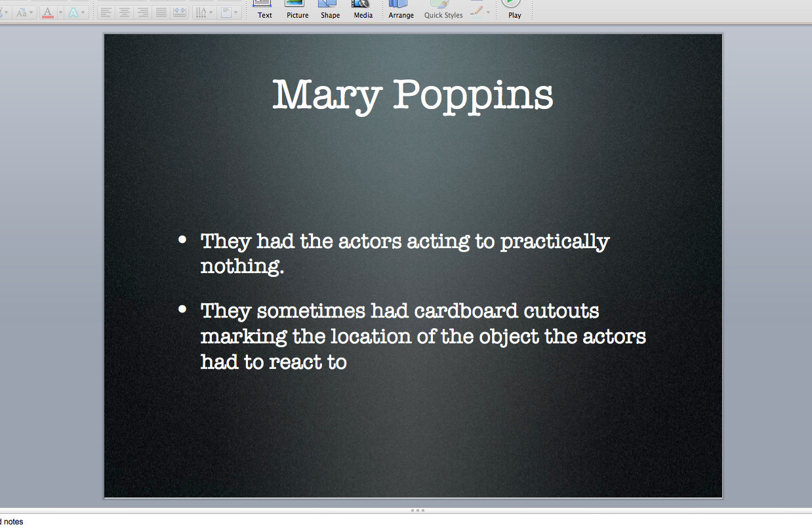Click the distribute text icon
Screen dimensions: 812x531
179,12
